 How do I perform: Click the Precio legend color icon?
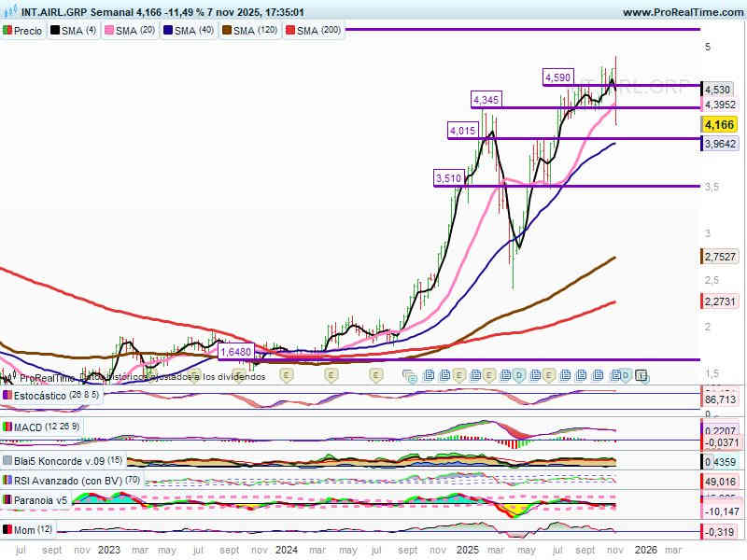[8, 31]
